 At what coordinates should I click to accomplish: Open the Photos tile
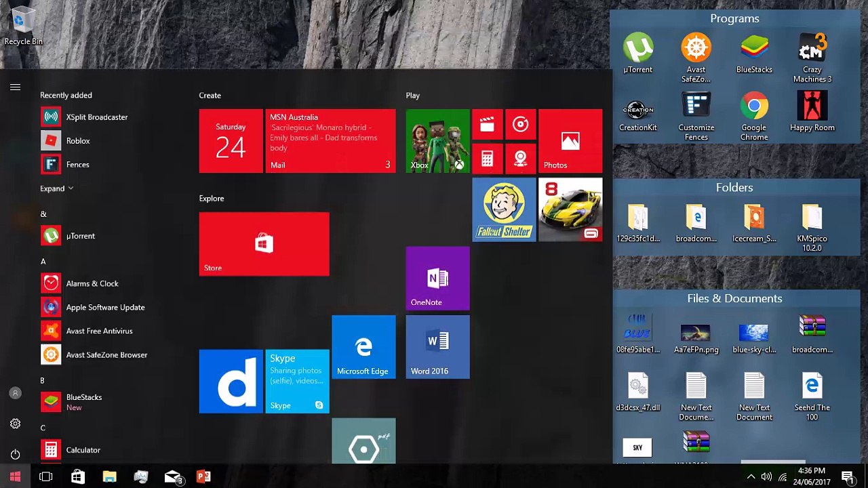570,141
